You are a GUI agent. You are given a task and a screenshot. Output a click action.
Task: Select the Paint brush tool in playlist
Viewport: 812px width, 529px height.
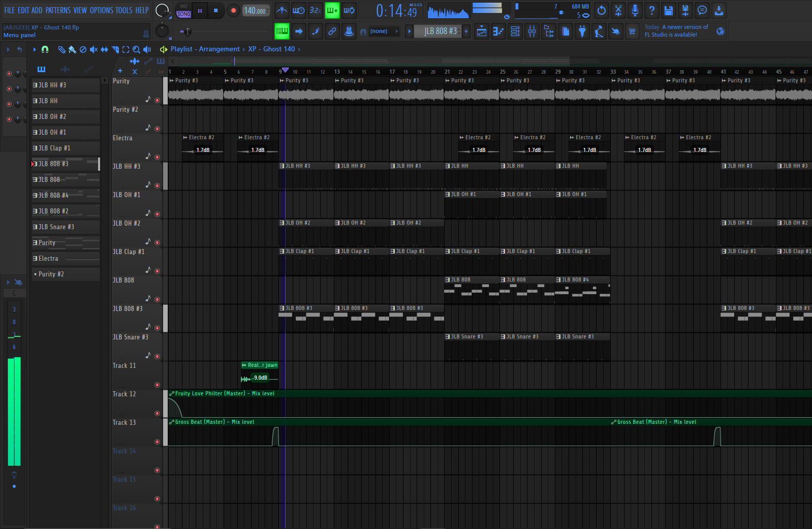pos(72,49)
